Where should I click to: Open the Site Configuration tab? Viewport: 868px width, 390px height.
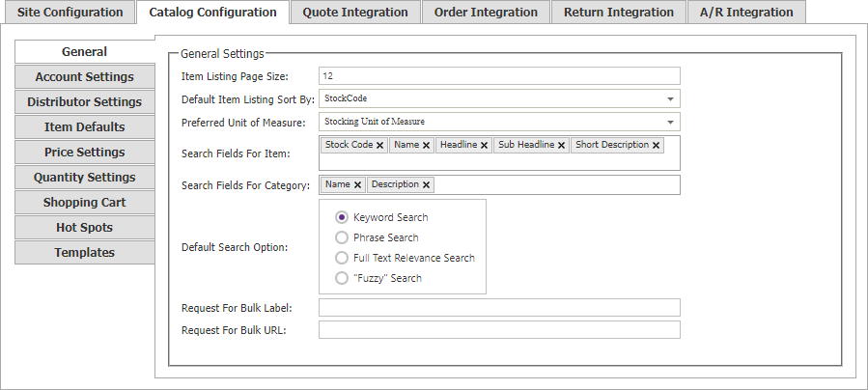pyautogui.click(x=70, y=13)
